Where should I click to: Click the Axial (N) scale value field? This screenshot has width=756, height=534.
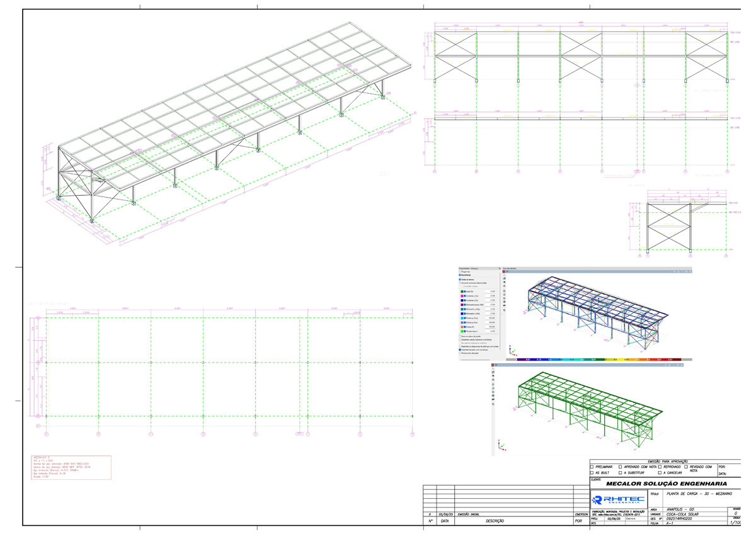click(491, 292)
